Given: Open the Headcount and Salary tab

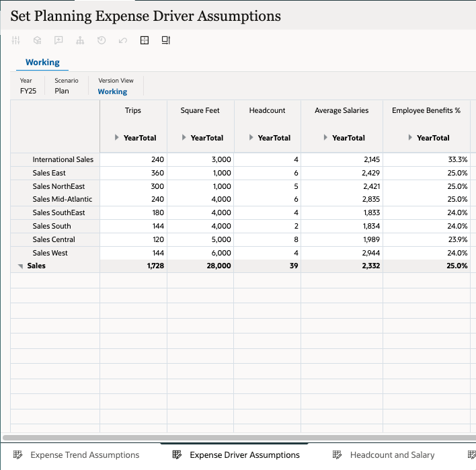Looking at the screenshot, I should (392, 455).
